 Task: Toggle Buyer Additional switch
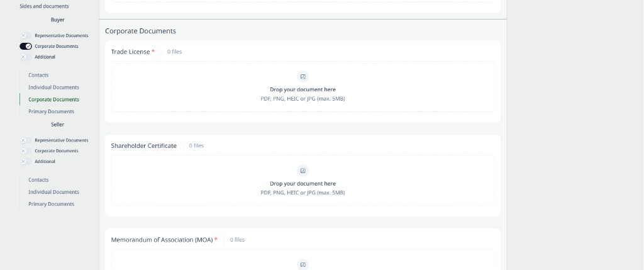(25, 57)
